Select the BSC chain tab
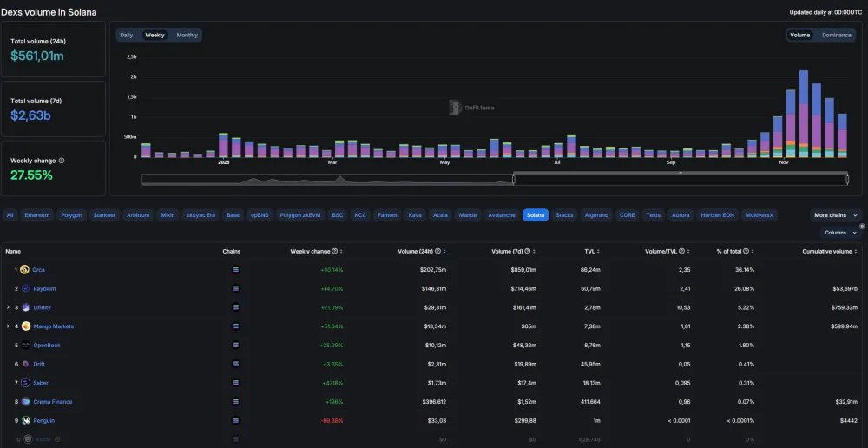Image resolution: width=868 pixels, height=448 pixels. pos(338,214)
